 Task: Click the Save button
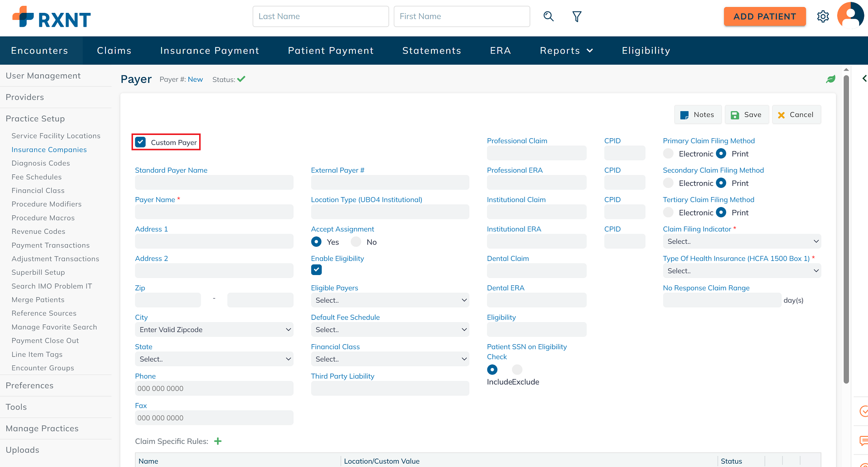pyautogui.click(x=746, y=115)
